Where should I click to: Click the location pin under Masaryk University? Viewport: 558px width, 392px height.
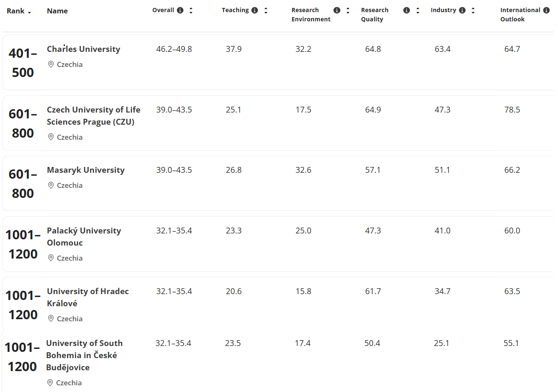pyautogui.click(x=50, y=185)
